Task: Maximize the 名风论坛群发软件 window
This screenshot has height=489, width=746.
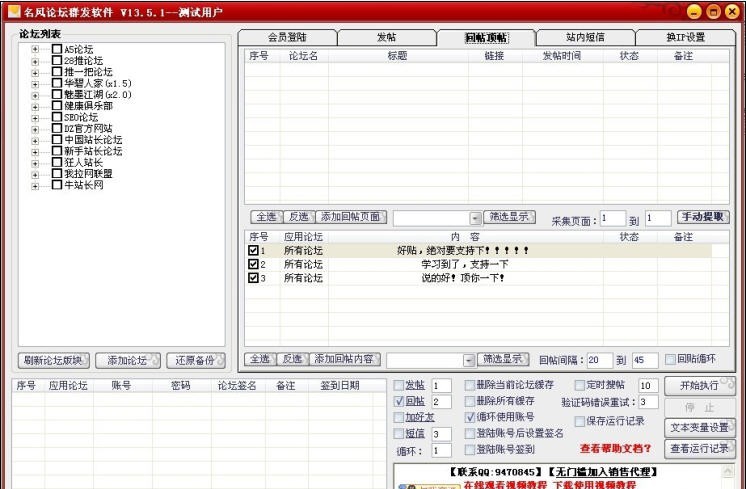Action: tap(713, 11)
